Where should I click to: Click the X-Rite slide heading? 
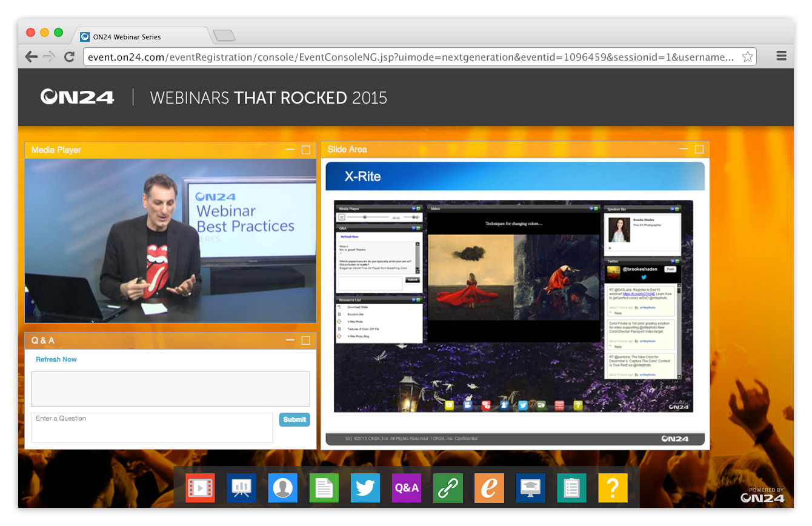click(x=362, y=176)
